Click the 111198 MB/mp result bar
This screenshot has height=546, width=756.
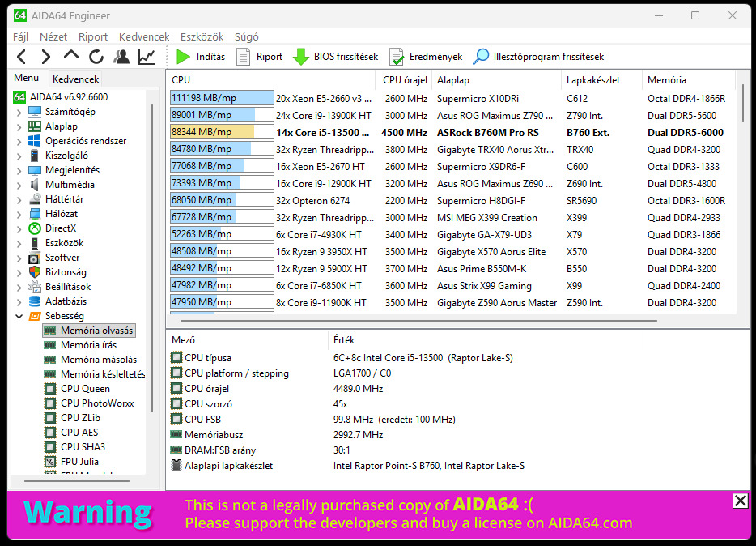click(x=222, y=98)
